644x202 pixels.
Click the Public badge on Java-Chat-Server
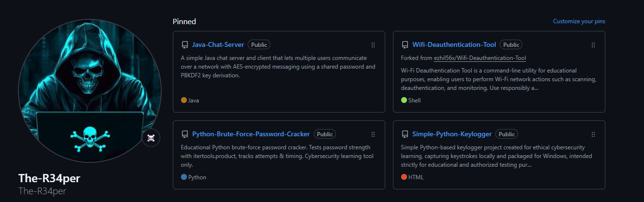(x=259, y=45)
